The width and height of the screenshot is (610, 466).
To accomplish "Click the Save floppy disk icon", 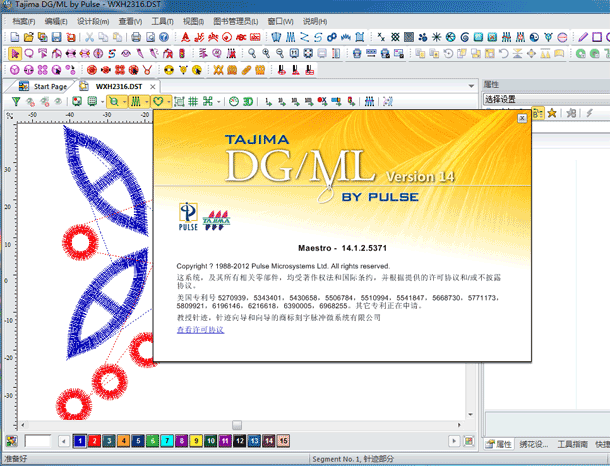I will pos(57,37).
